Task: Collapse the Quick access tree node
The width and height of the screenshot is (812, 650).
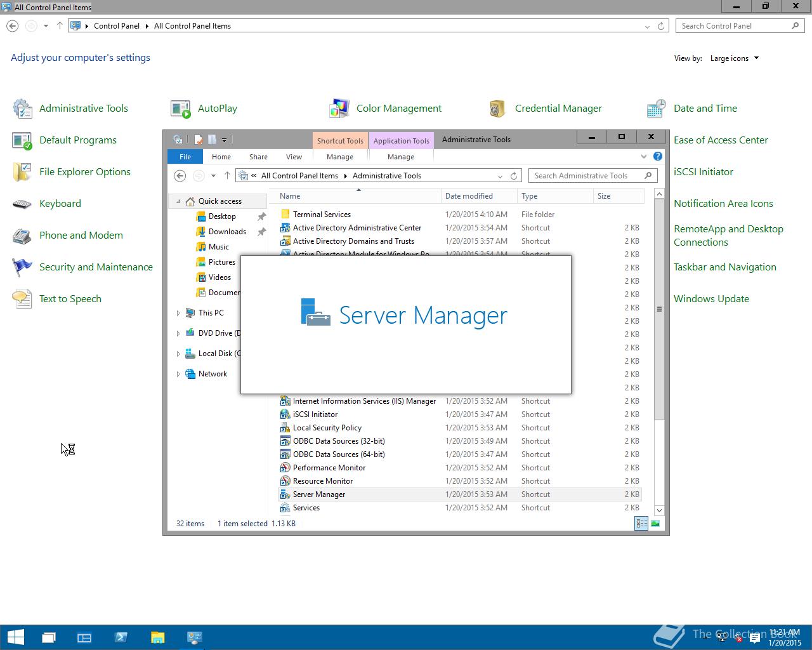Action: click(178, 201)
